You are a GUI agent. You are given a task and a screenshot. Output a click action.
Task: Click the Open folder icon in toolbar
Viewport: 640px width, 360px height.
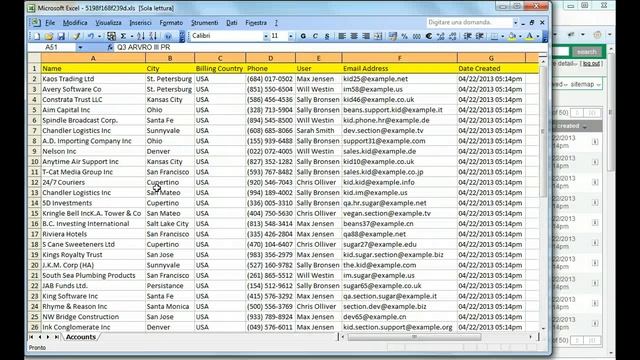pos(49,36)
